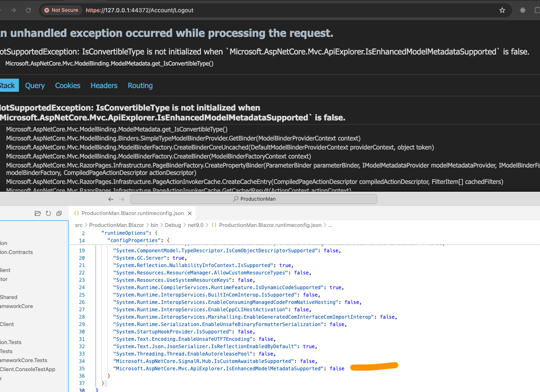Screen dimensions: 540x392
Task: Click the ProductionMan command search box
Action: (x=253, y=199)
